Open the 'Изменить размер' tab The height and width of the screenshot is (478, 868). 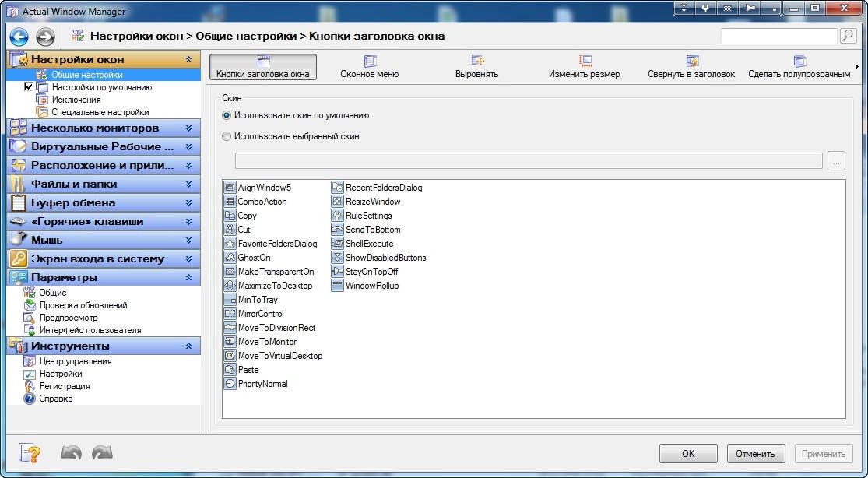[x=584, y=67]
